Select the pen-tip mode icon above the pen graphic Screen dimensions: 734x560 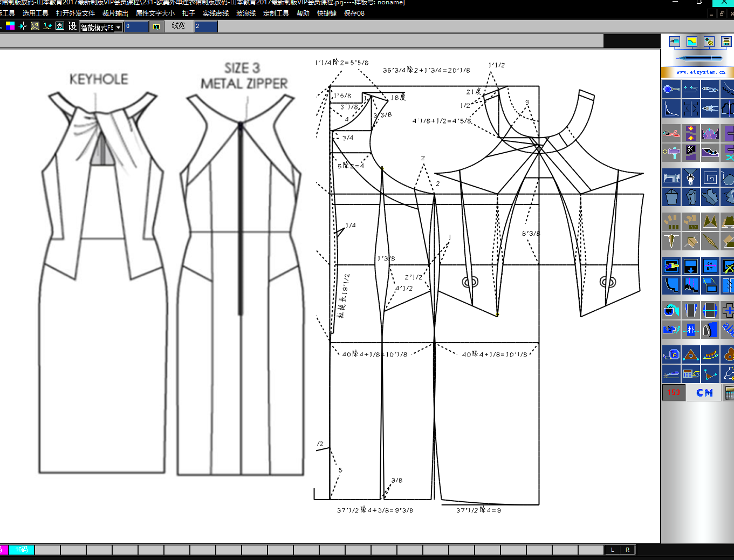675,42
